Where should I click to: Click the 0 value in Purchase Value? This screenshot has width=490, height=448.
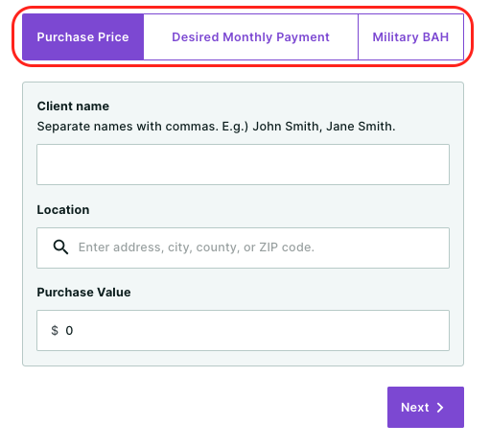click(69, 331)
